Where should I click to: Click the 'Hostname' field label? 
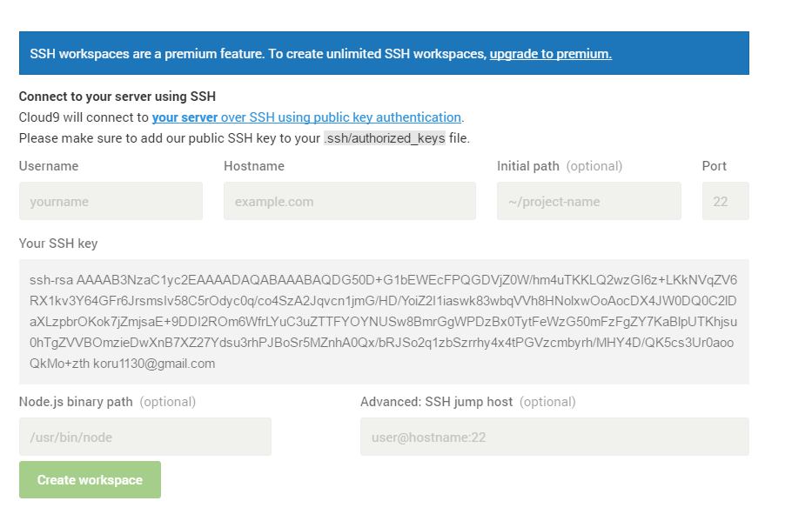coord(254,166)
